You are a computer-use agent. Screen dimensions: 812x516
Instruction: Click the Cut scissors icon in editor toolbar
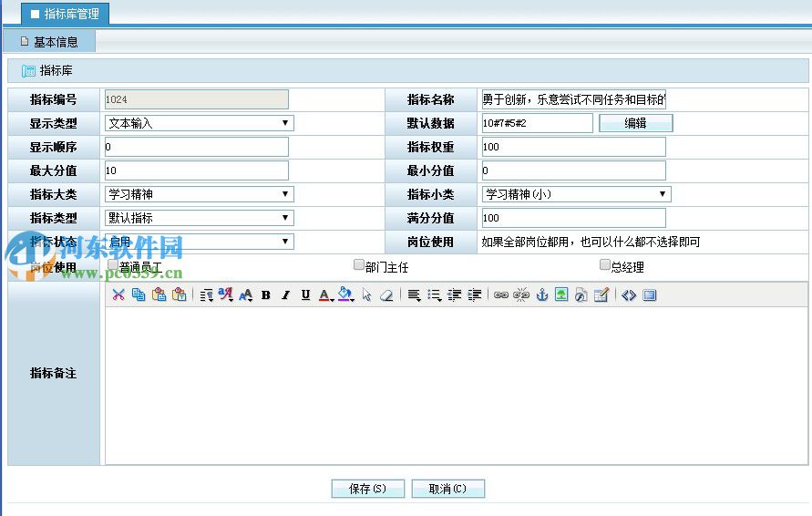click(x=118, y=294)
